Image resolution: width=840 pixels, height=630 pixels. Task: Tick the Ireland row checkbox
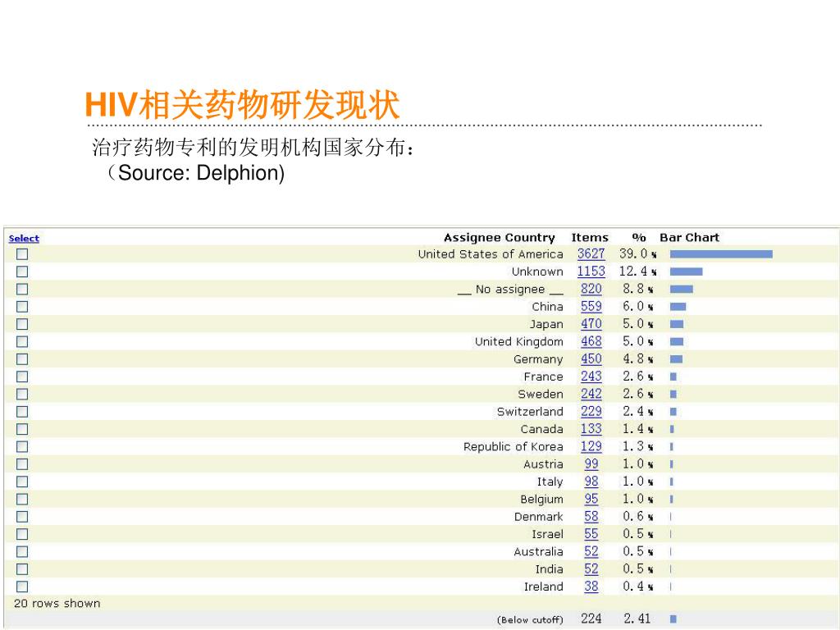22,587
